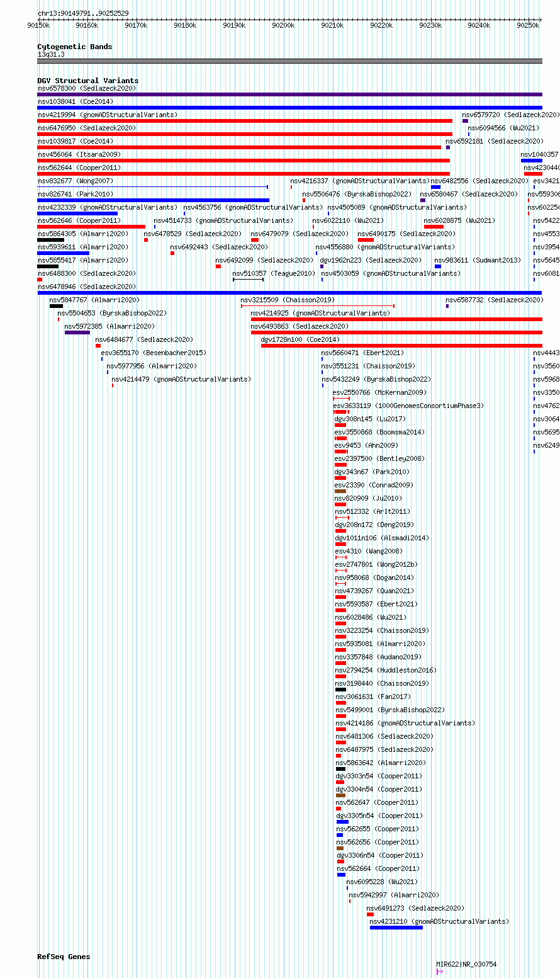Click the nsv6592181 (Sedlazeck2020) label

(x=495, y=141)
